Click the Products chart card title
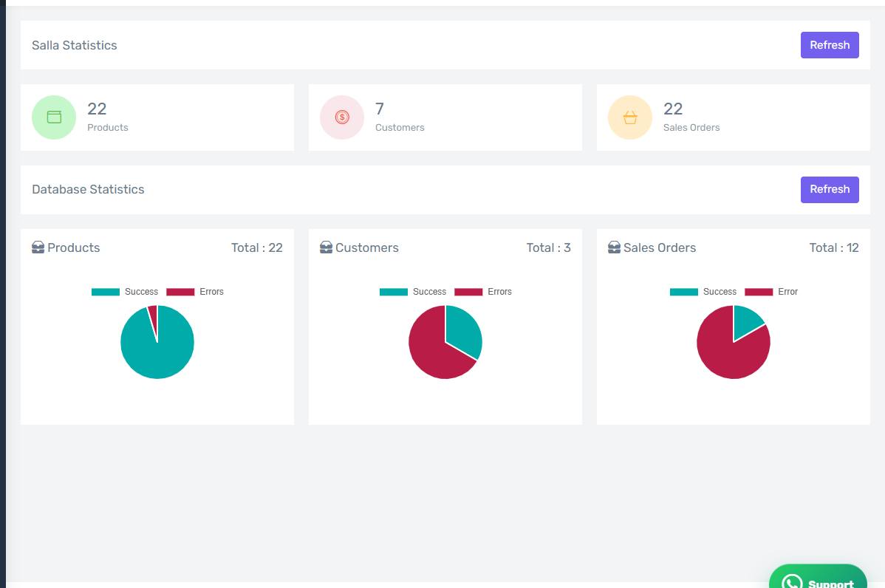This screenshot has width=885, height=588. pos(73,247)
